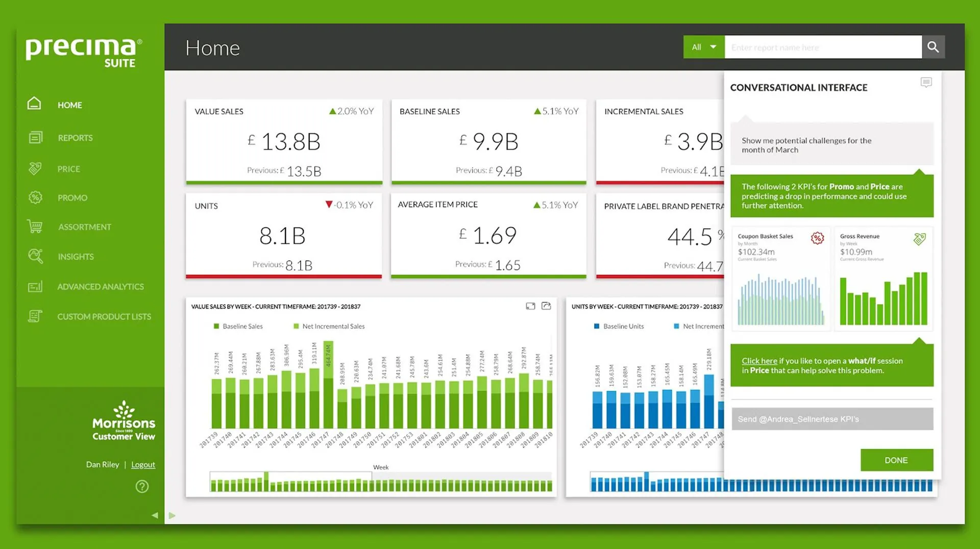Click the left collapse arrow below sidebar
Screen dimensions: 980x549
[155, 515]
